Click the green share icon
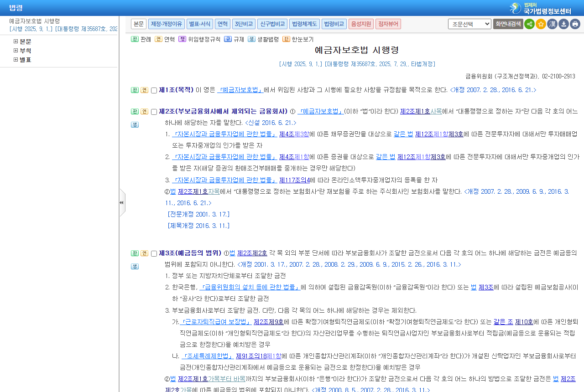The width and height of the screenshot is (584, 392). [529, 24]
